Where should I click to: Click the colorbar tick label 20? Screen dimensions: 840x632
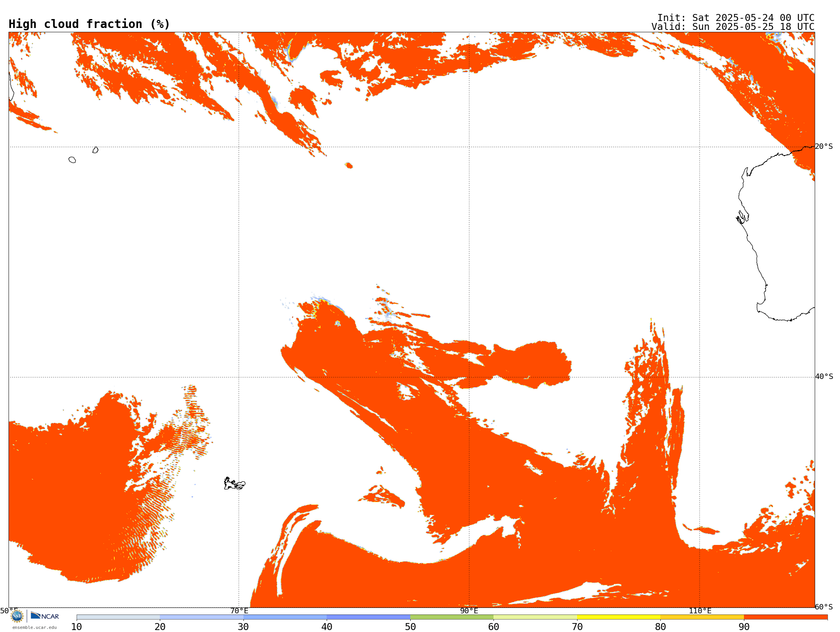pyautogui.click(x=160, y=627)
